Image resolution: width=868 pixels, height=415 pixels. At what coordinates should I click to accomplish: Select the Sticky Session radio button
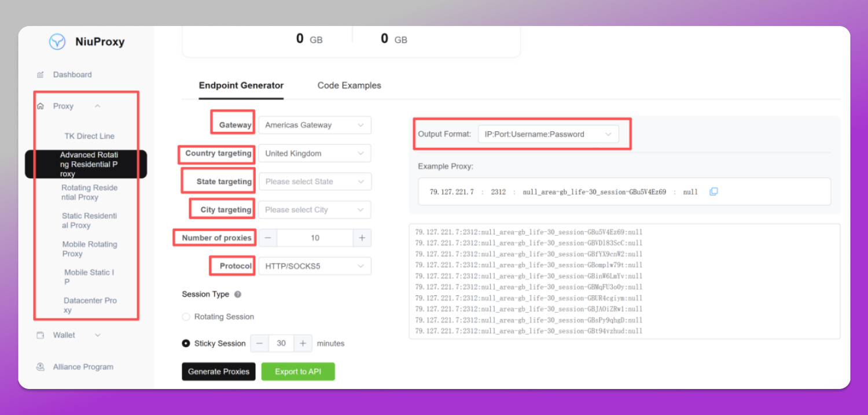(x=186, y=343)
